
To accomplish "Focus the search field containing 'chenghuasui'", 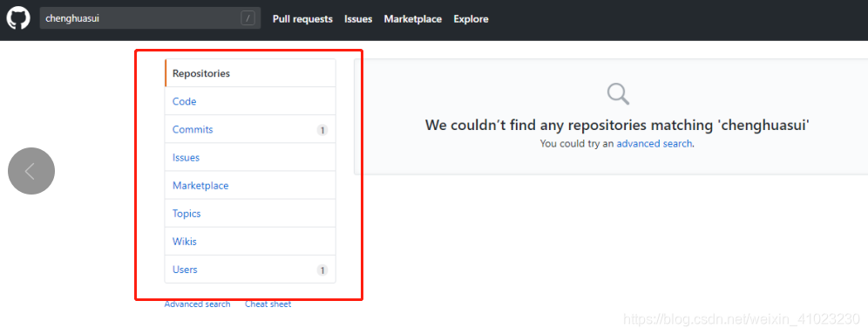I will (150, 18).
